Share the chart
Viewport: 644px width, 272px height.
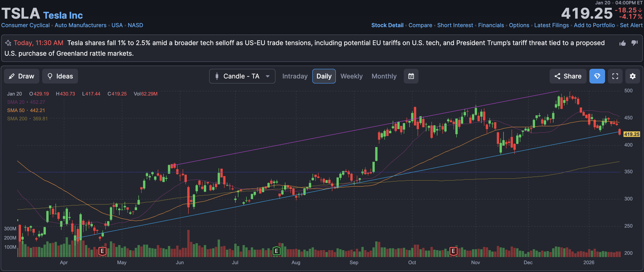(568, 76)
